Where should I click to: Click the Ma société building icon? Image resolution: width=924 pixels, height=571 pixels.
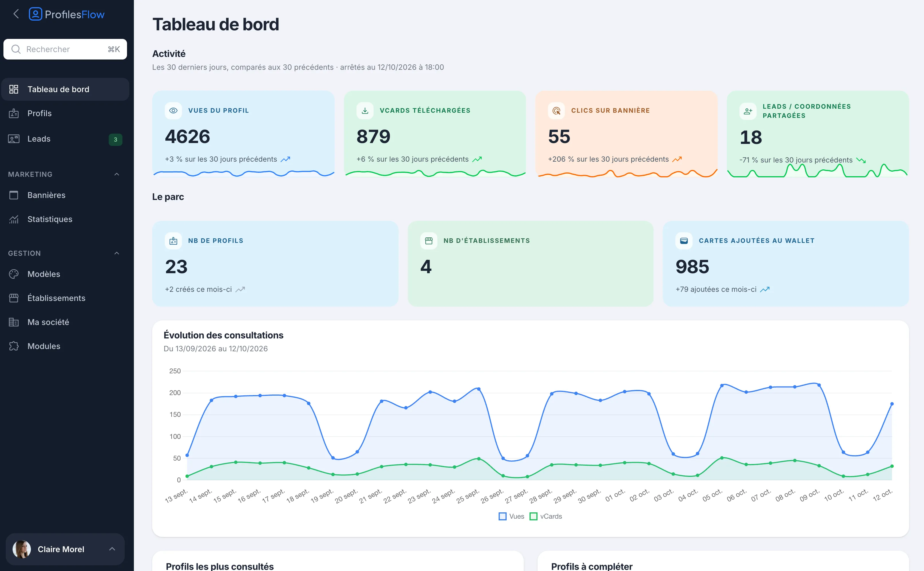click(14, 322)
